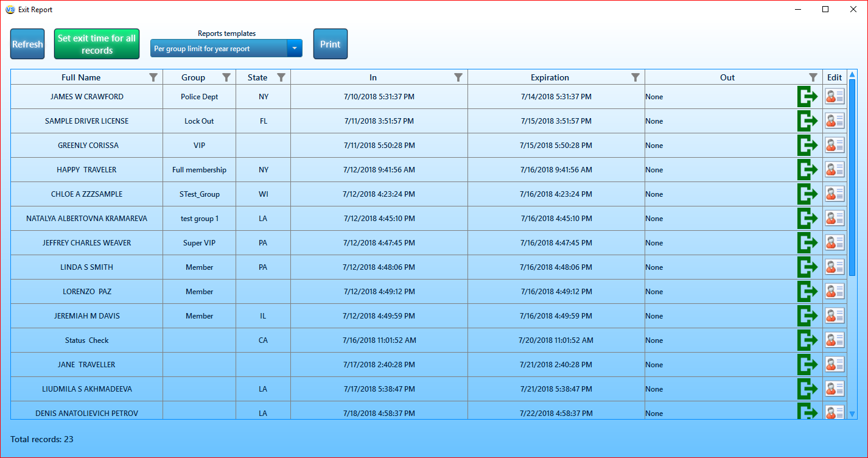Expand the Reports templates dropdown
This screenshot has height=458, width=868.
coord(295,48)
